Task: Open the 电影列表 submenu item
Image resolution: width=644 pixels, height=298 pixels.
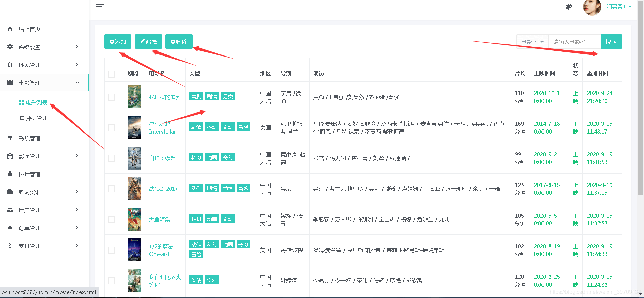Action: tap(37, 102)
